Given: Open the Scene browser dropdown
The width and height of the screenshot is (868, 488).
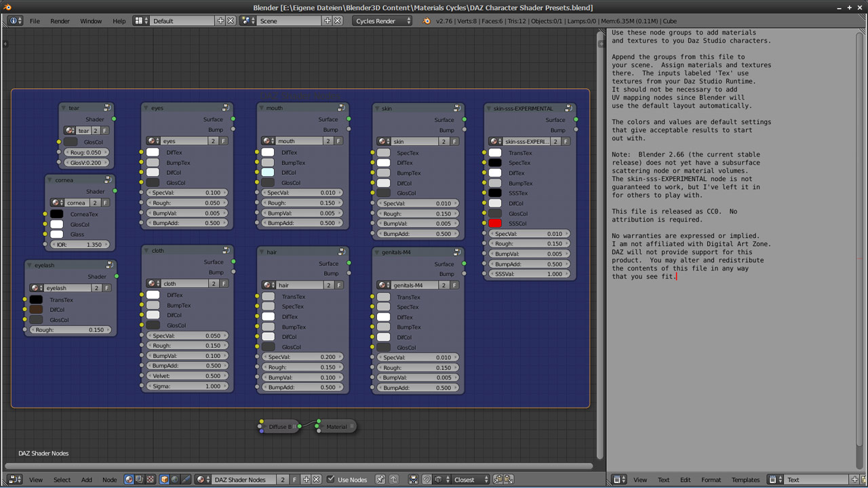Looking at the screenshot, I should 249,21.
